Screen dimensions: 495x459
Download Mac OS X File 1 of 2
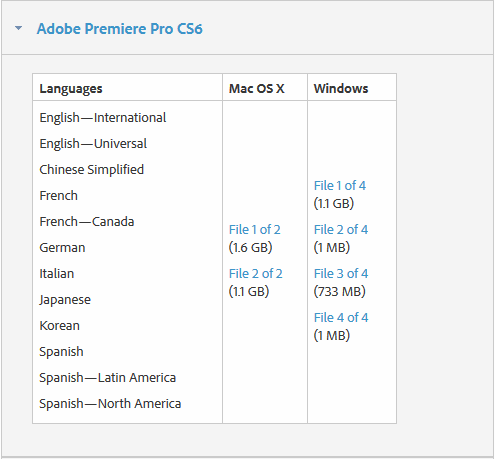point(255,230)
